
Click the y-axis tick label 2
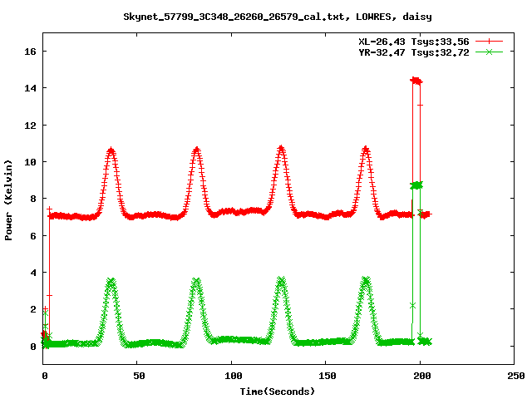point(33,309)
